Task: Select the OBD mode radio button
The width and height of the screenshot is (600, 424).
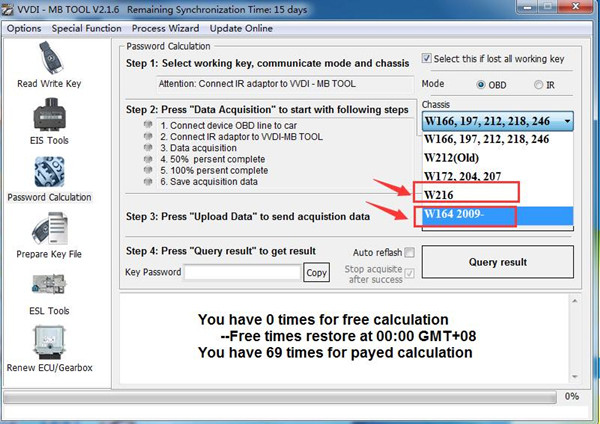Action: [481, 85]
